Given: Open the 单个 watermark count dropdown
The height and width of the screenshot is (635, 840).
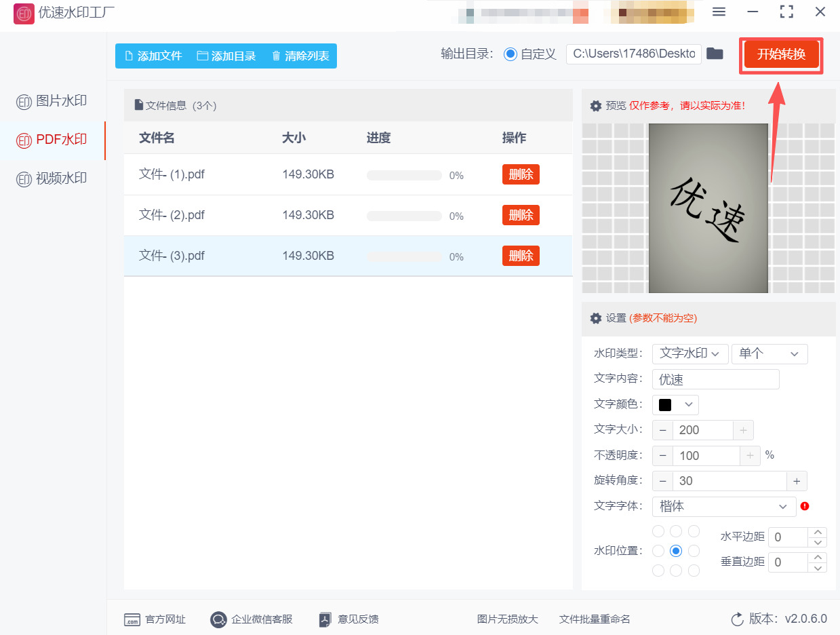Looking at the screenshot, I should (769, 353).
